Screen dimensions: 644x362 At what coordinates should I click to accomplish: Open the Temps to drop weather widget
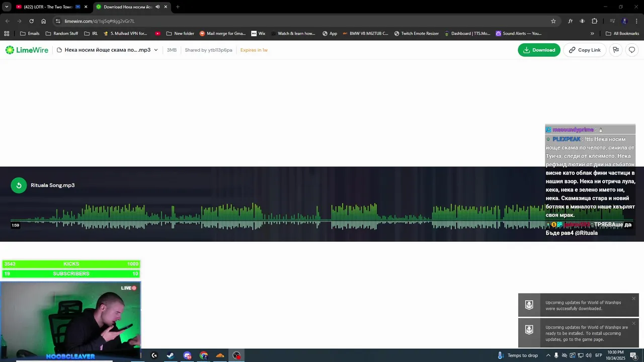click(x=518, y=355)
